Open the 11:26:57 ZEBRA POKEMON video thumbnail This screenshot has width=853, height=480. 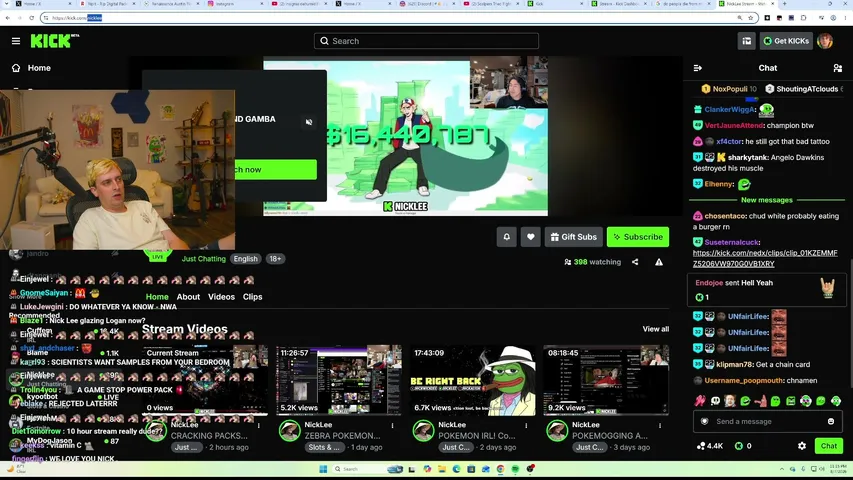click(339, 380)
